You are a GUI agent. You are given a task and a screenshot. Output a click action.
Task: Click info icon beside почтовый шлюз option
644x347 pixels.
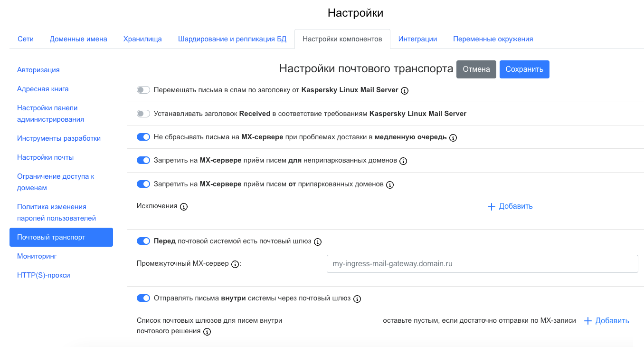[x=318, y=242]
